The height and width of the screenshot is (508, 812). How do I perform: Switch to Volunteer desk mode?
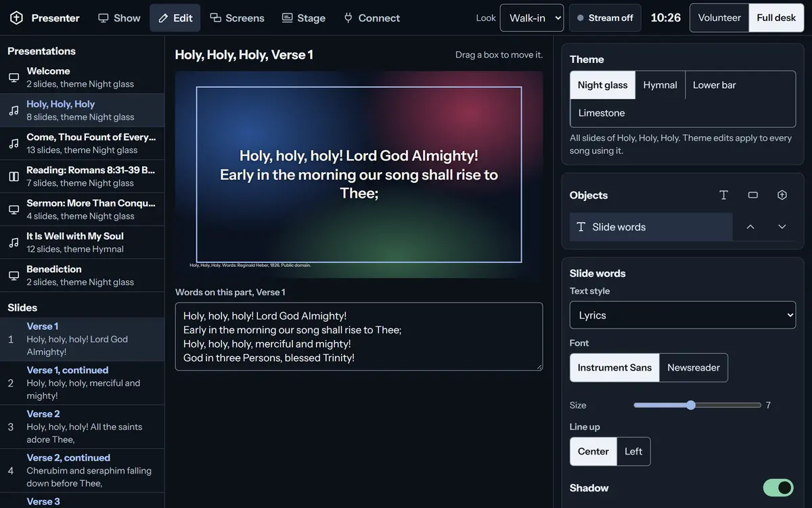(x=719, y=18)
